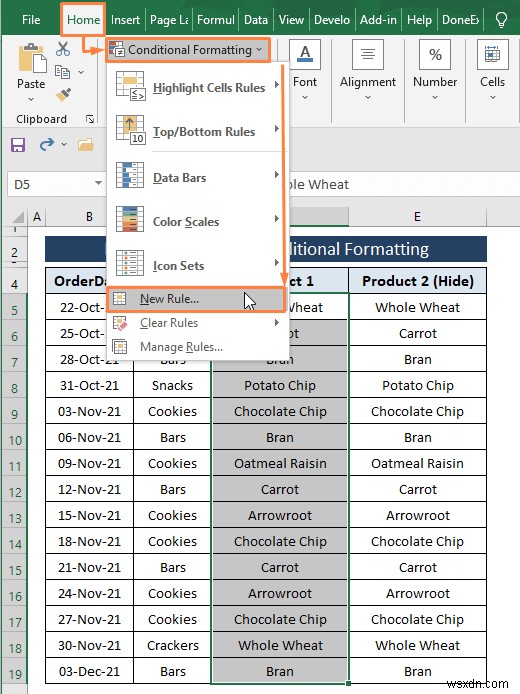Click the Redo arrow icon
This screenshot has width=520, height=694.
point(47,144)
